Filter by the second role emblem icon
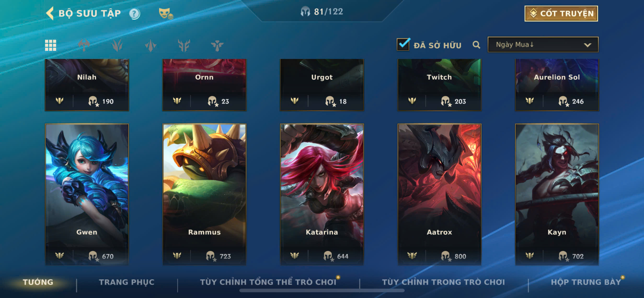 coord(117,45)
